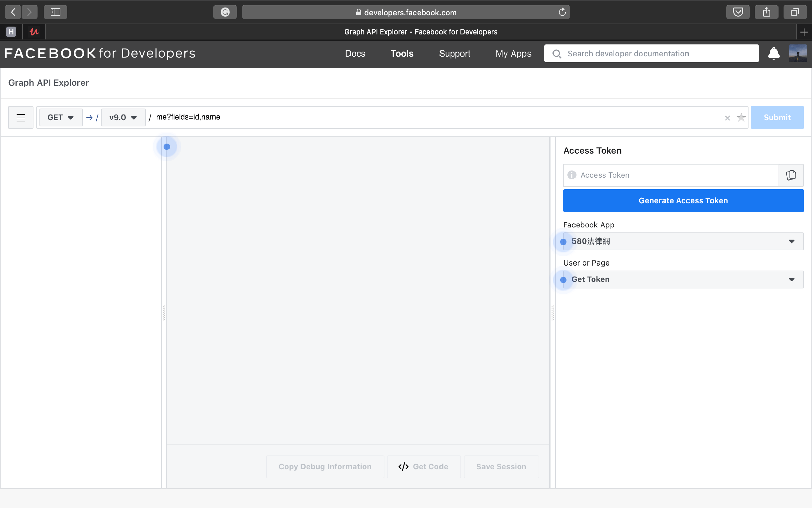This screenshot has width=812, height=508.
Task: Click the Access Token section title
Action: point(592,151)
